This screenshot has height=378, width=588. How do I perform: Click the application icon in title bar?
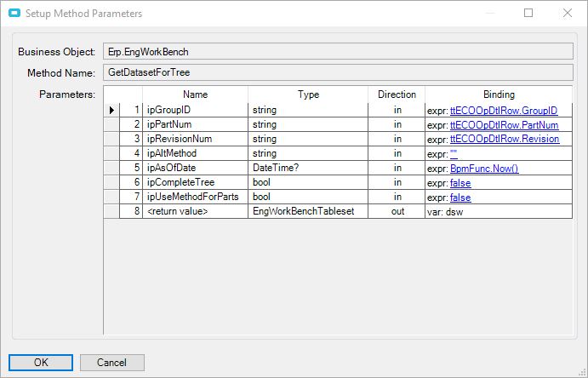[x=14, y=14]
